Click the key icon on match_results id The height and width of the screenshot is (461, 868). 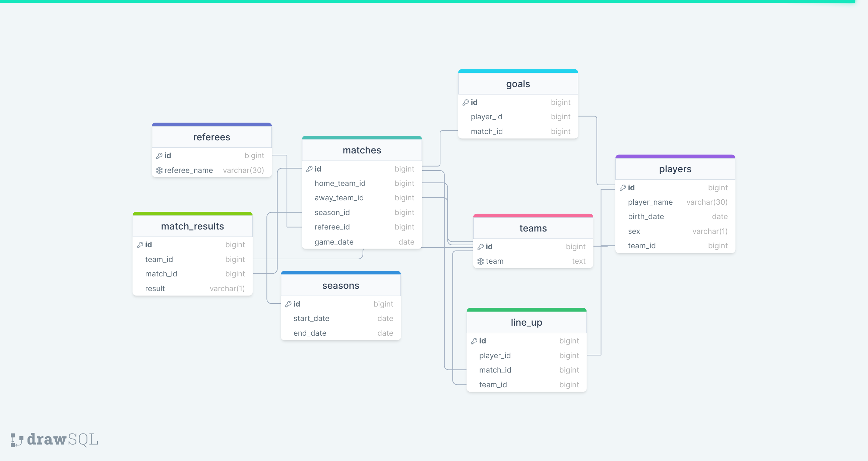(140, 245)
